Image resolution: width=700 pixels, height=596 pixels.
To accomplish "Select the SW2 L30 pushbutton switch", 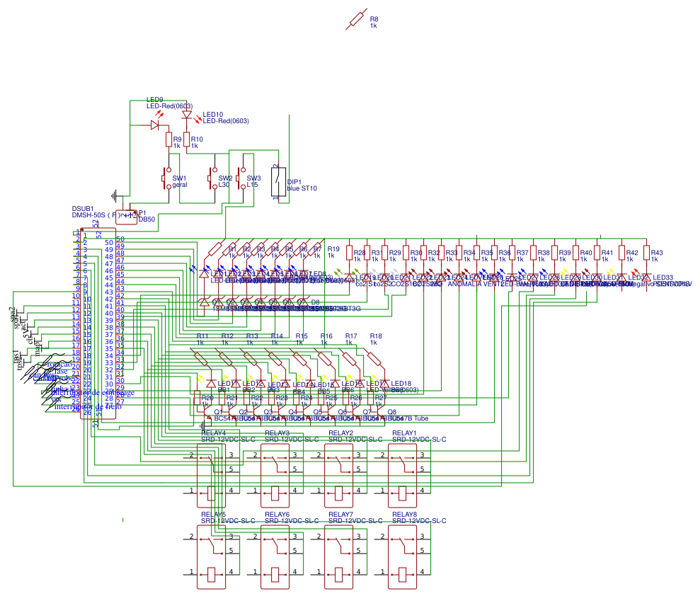I will click(x=213, y=178).
